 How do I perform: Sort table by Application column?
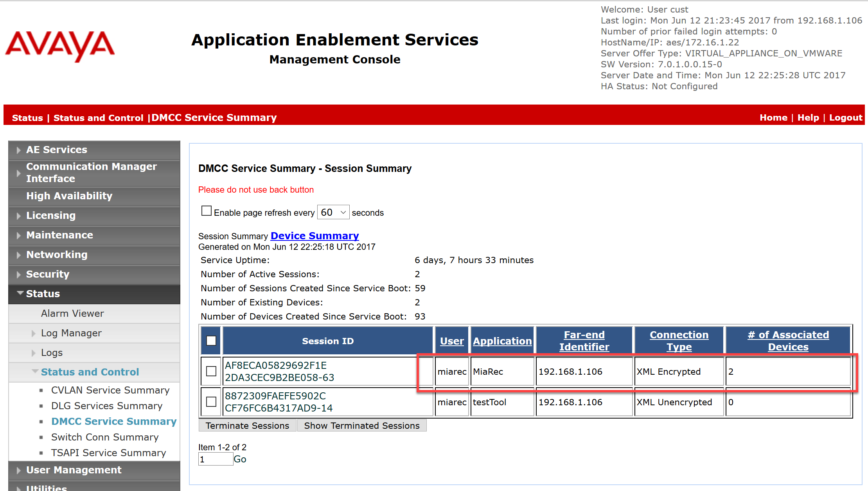pyautogui.click(x=502, y=341)
